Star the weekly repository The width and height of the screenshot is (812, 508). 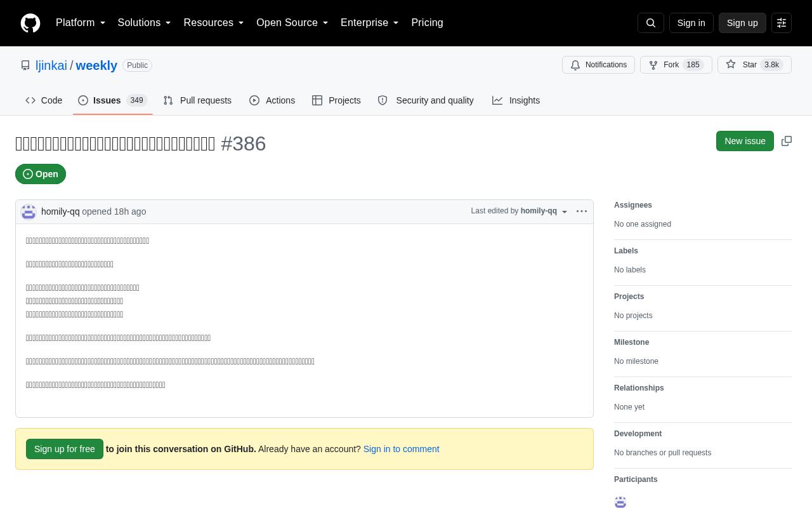754,65
